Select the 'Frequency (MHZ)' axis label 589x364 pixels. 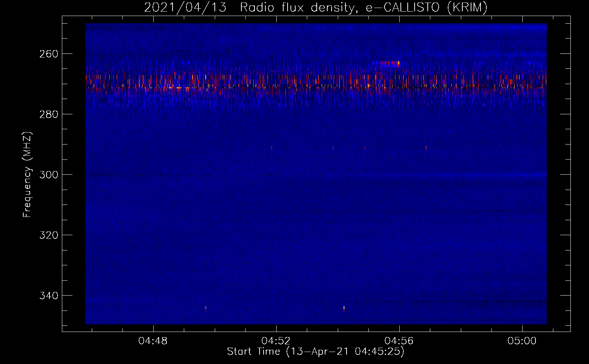[27, 174]
